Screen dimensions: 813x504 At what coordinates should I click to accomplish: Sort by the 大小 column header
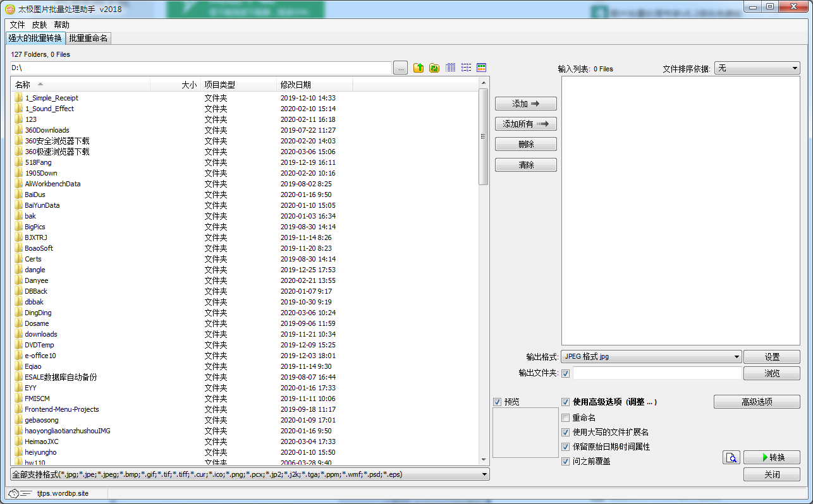(x=175, y=85)
